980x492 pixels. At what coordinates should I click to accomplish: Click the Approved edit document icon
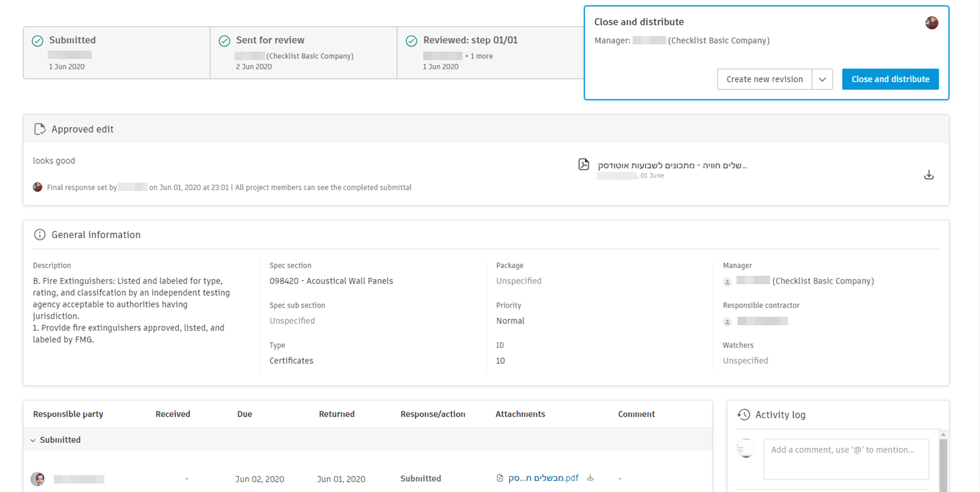click(39, 129)
